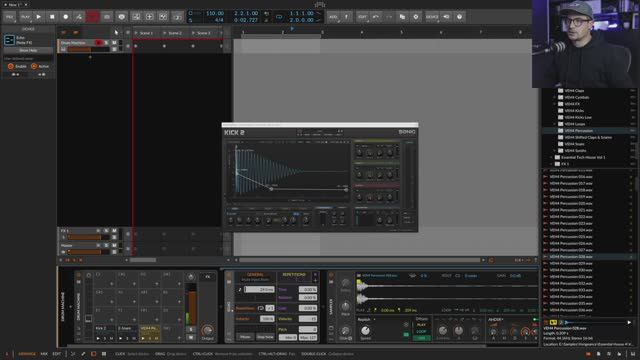Adjust the FX 1 track volume fader
640x360 pixels.
pyautogui.click(x=88, y=237)
